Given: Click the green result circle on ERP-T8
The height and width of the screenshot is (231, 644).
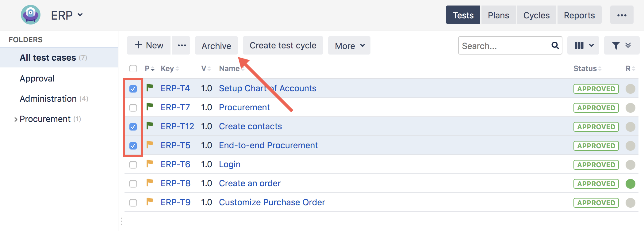Looking at the screenshot, I should pyautogui.click(x=630, y=184).
